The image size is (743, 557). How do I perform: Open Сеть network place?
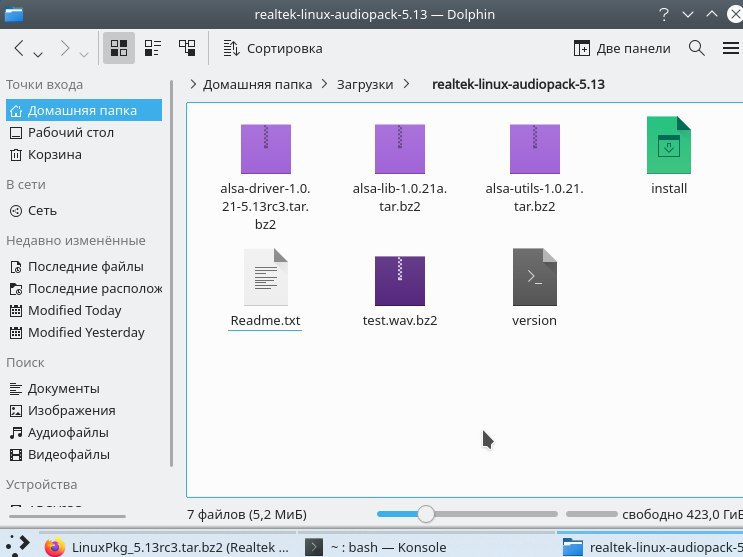click(84, 210)
